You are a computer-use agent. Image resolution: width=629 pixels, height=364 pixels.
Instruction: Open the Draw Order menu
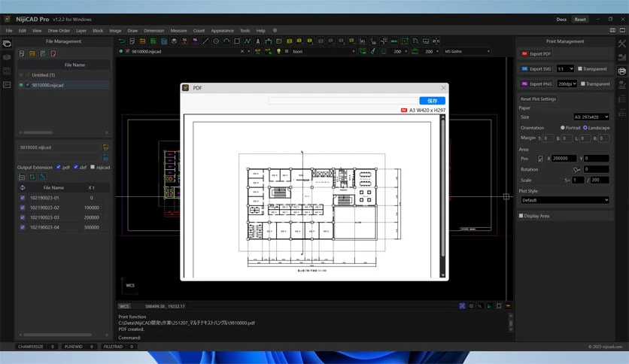tap(59, 31)
